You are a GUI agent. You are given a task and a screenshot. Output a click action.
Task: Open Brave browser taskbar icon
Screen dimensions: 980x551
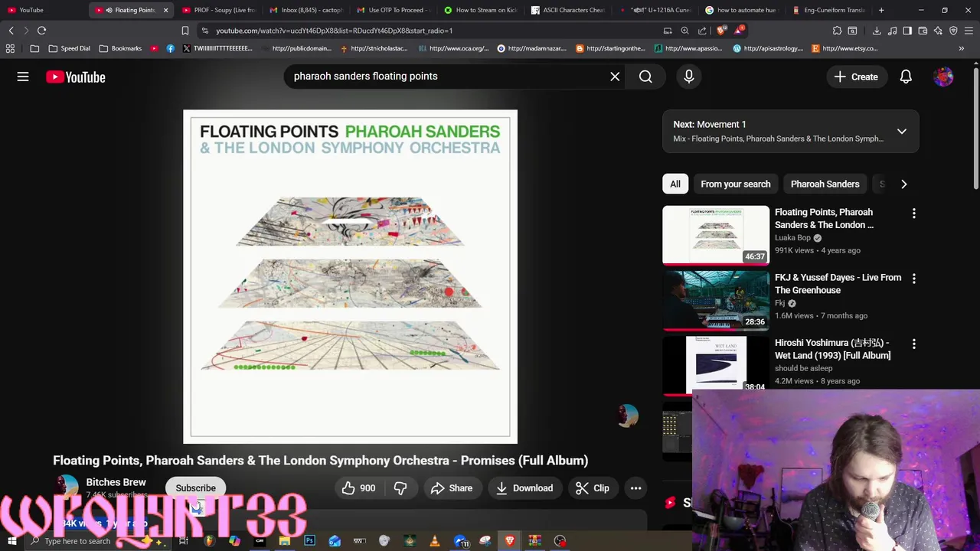(510, 541)
